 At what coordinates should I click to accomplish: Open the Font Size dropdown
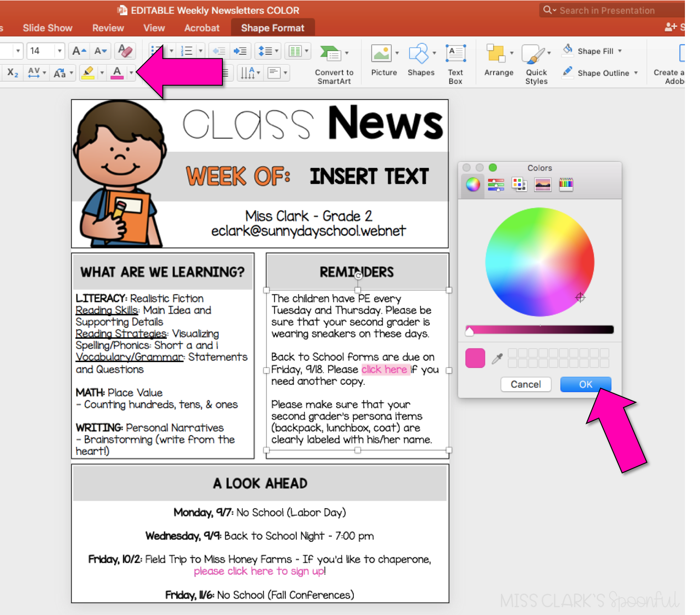point(59,50)
